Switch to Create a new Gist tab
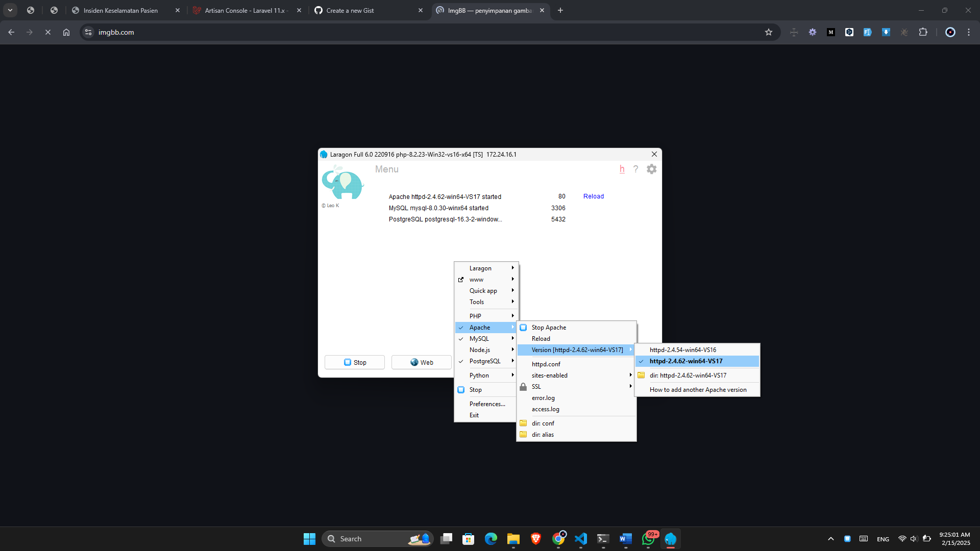 pyautogui.click(x=369, y=10)
